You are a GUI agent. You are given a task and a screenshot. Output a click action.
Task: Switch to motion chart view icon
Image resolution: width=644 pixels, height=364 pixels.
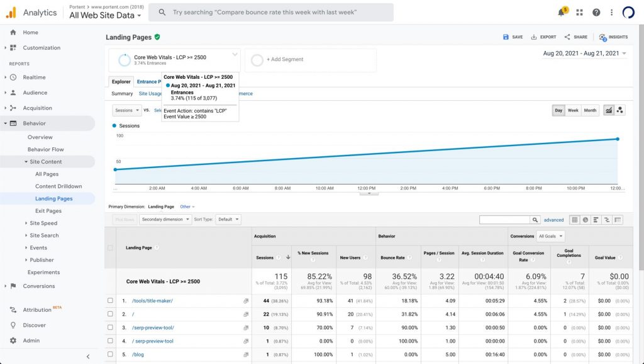click(619, 110)
